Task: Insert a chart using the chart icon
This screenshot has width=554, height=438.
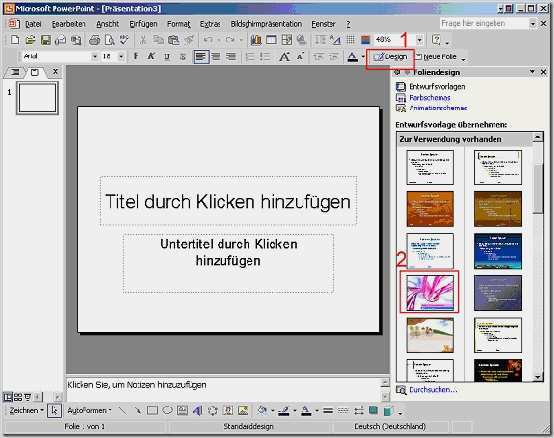Action: tap(256, 40)
